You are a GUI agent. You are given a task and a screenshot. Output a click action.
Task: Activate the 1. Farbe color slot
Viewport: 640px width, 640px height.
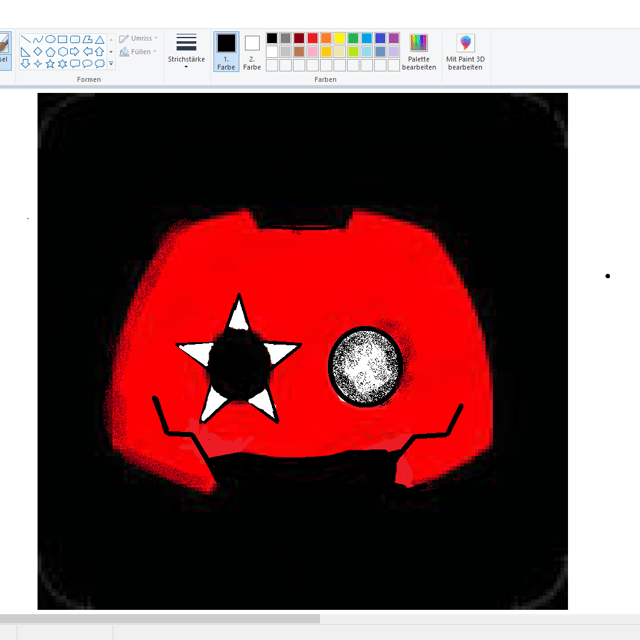pos(226,52)
